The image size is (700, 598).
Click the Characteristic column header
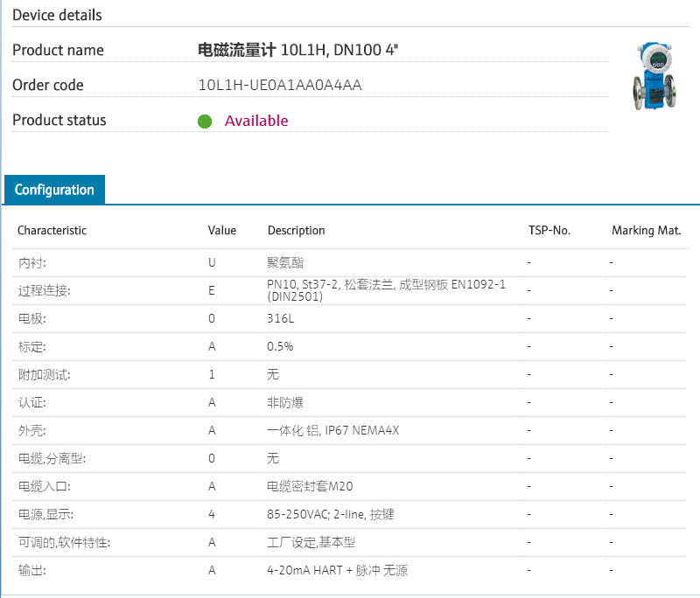coord(52,231)
